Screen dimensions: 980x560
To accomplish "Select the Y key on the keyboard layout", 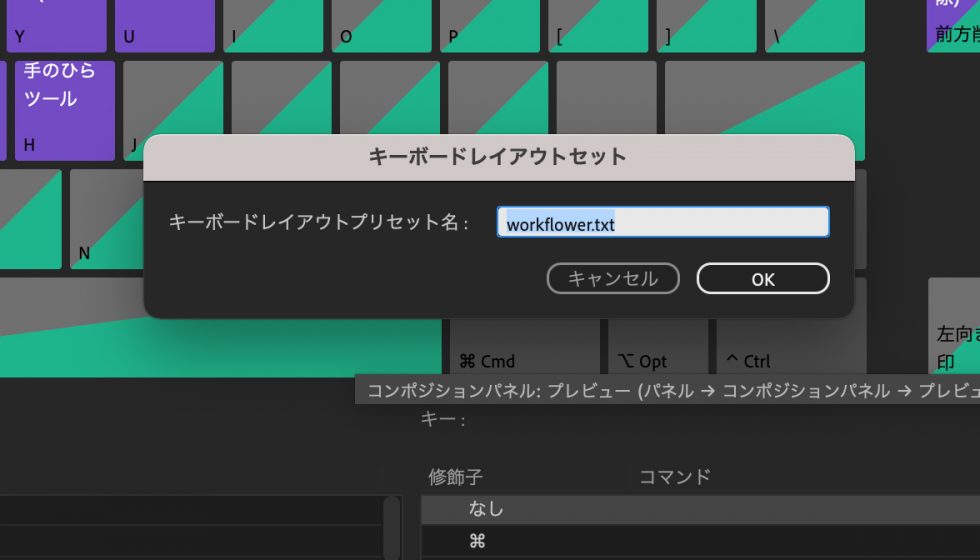I will click(x=56, y=25).
